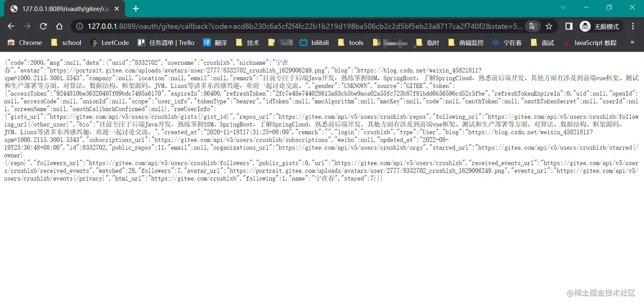The image size is (644, 306).
Task: Open a new tab with the plus button
Action: 135,8
